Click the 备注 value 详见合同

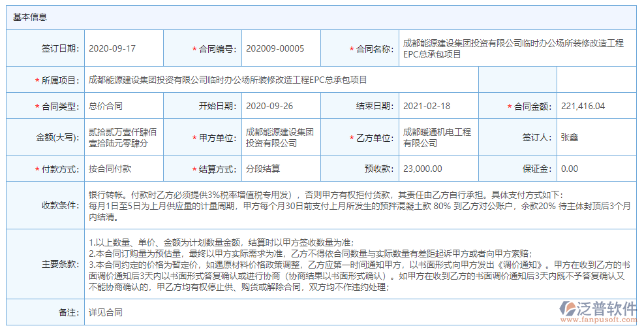[106, 313]
